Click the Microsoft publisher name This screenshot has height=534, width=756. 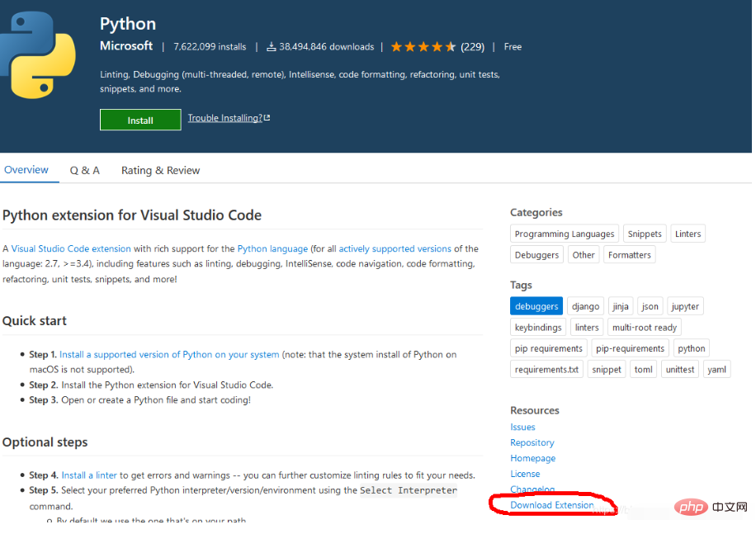click(x=126, y=46)
